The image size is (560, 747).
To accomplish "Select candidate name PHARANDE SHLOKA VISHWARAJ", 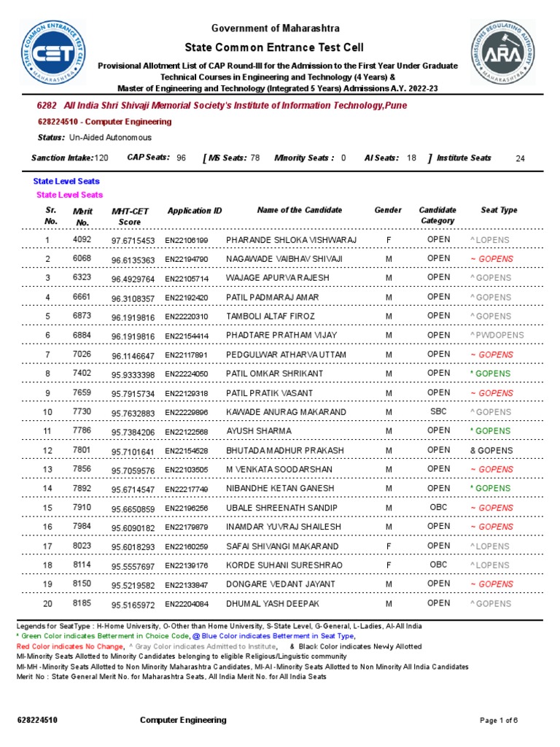I will (x=291, y=239).
